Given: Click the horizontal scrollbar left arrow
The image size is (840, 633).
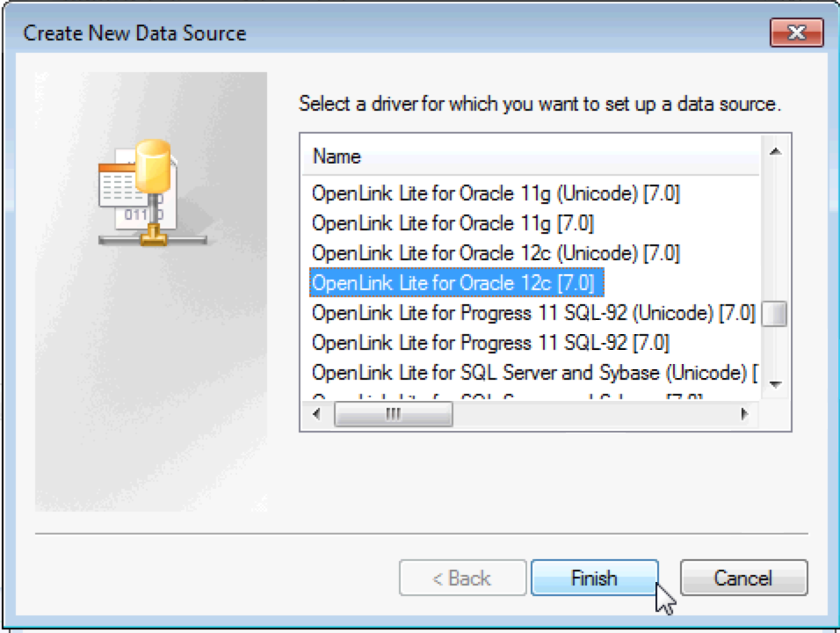Looking at the screenshot, I should pyautogui.click(x=316, y=413).
